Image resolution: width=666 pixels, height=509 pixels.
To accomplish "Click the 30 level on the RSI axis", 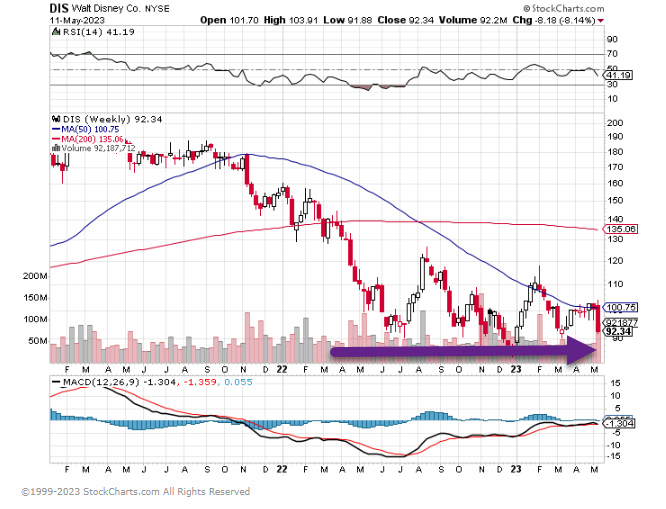I will click(612, 84).
